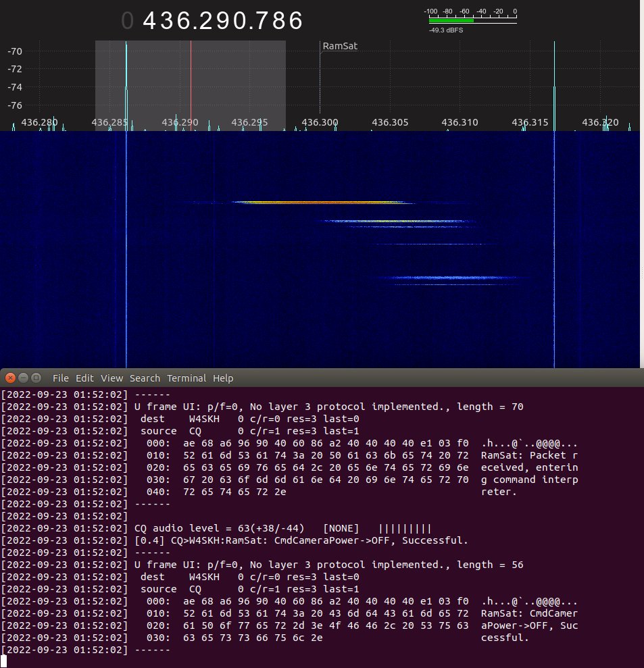Click the blinking terminal cursor input area
The image size is (644, 668).
click(5, 661)
